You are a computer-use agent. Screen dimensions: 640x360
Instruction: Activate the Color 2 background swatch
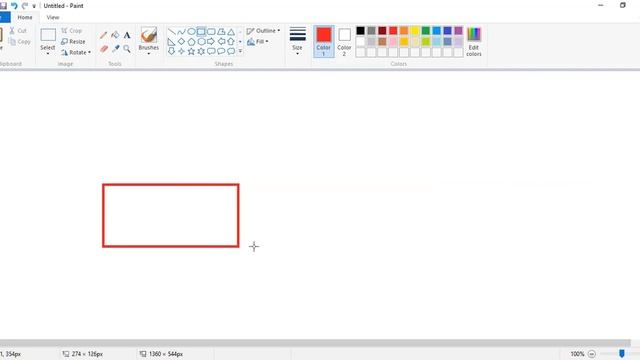(344, 41)
